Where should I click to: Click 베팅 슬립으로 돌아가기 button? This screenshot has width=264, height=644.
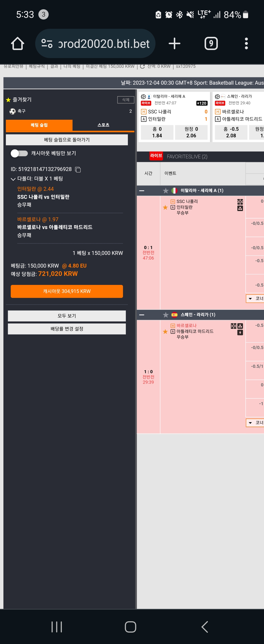tap(67, 140)
